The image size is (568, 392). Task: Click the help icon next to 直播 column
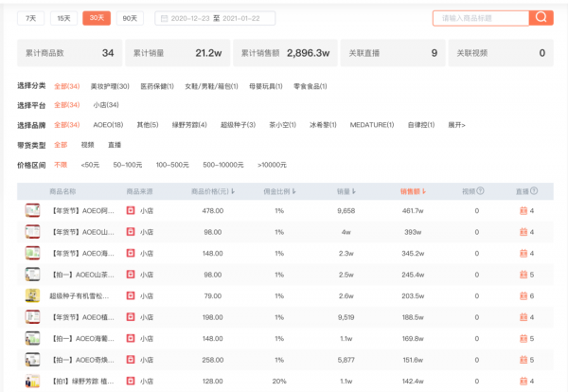tap(534, 190)
